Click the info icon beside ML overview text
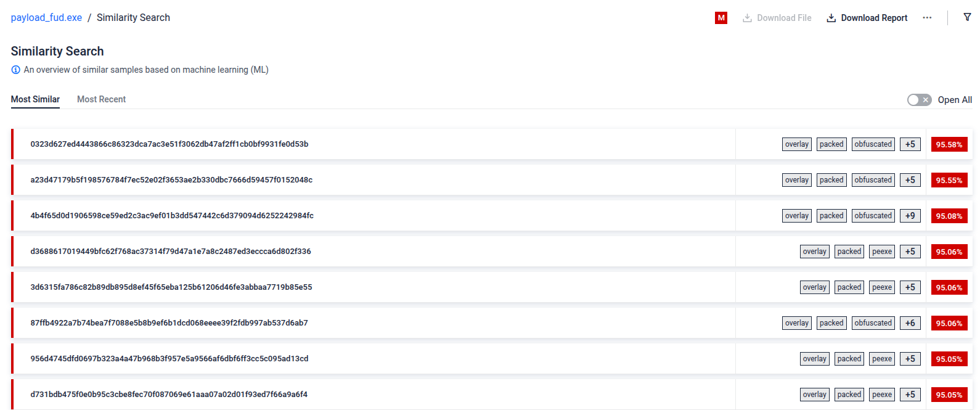The width and height of the screenshot is (980, 410). [16, 70]
